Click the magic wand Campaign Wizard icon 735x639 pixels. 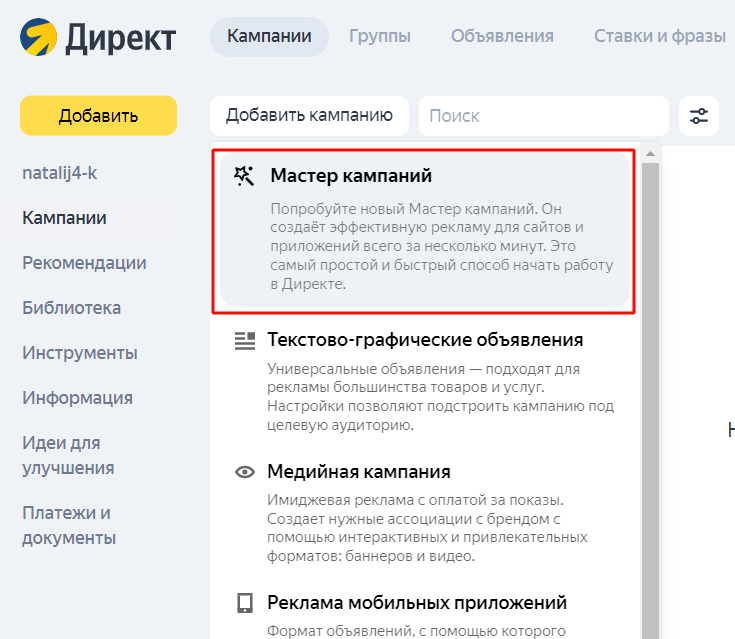click(x=244, y=176)
